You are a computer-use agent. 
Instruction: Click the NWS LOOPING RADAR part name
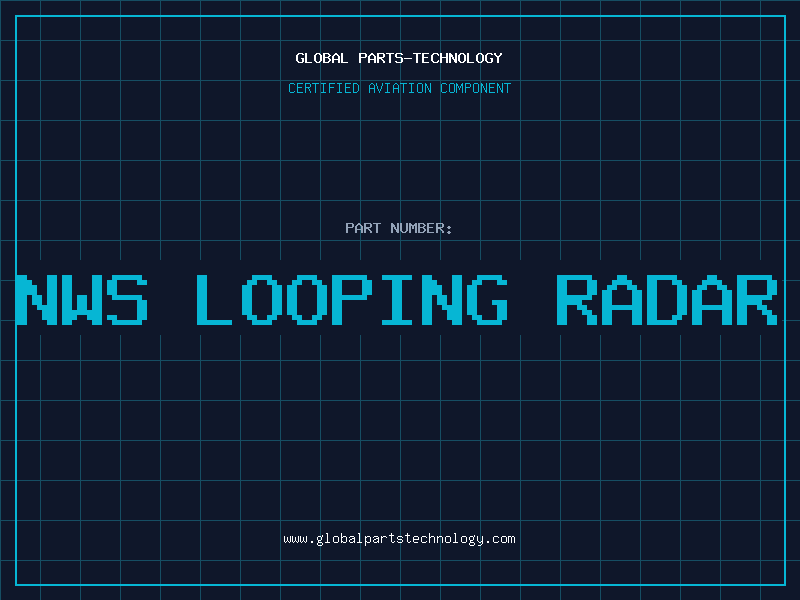397,299
